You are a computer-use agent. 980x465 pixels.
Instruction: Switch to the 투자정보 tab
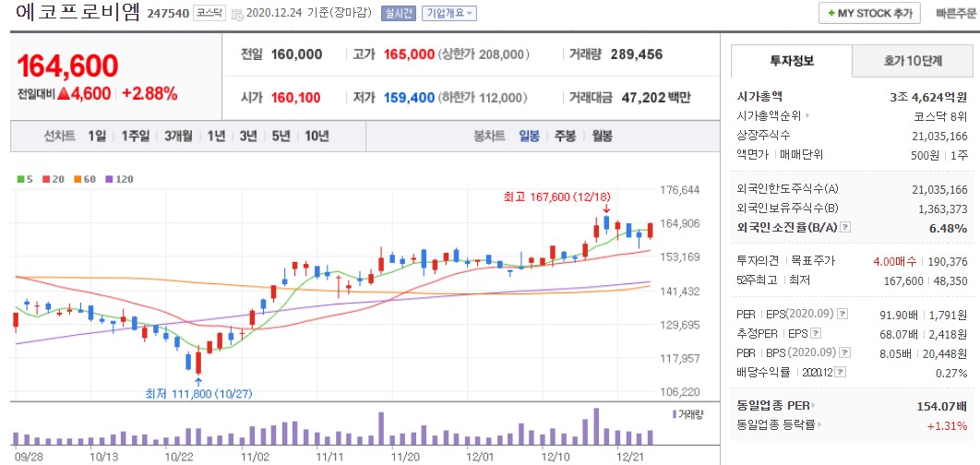pyautogui.click(x=792, y=61)
